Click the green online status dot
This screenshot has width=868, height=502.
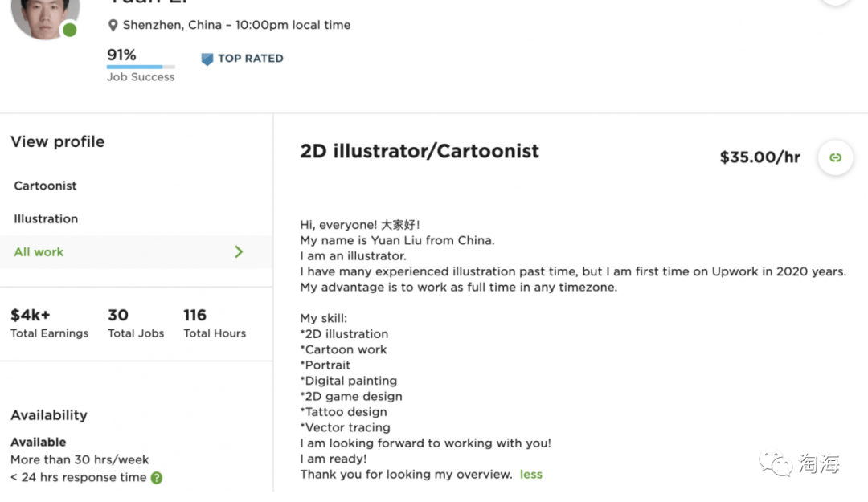(70, 30)
